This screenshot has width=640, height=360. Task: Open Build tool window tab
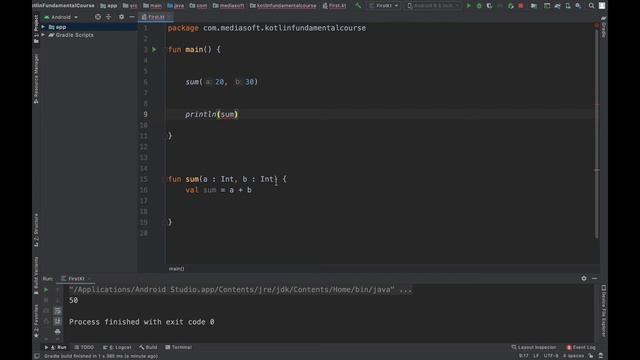148,347
